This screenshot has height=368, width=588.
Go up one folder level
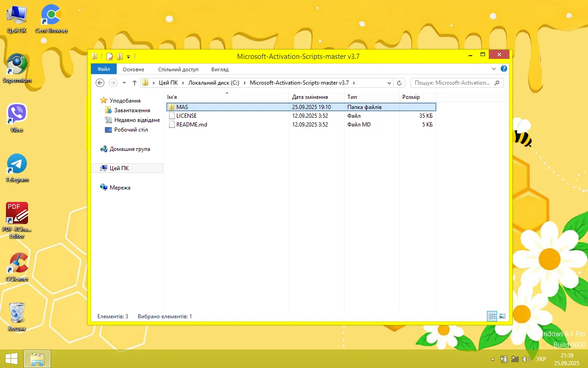[x=135, y=83]
